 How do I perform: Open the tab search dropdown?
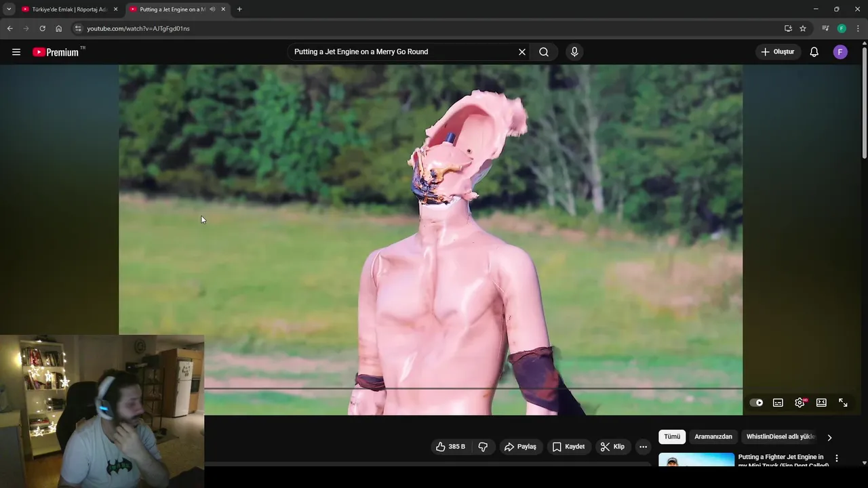click(9, 9)
